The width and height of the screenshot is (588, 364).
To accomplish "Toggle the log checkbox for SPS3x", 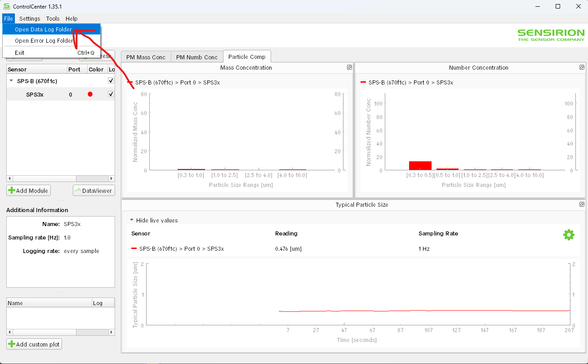I will click(x=111, y=94).
